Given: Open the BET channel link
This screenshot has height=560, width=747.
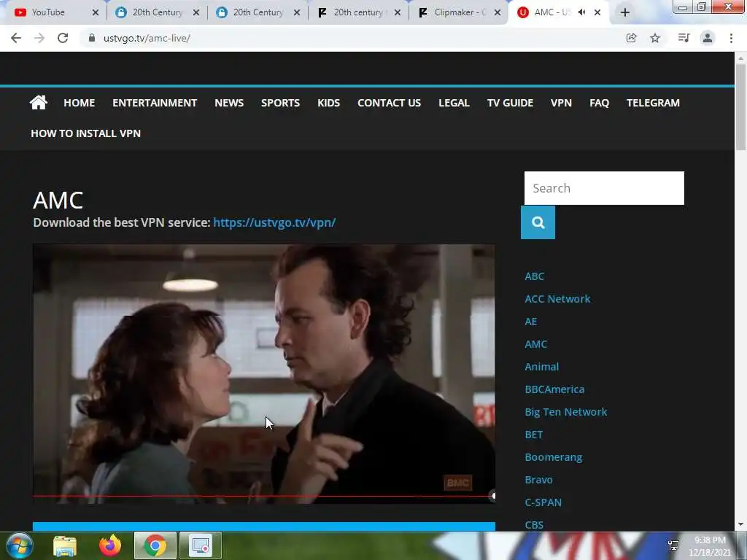Looking at the screenshot, I should pos(533,435).
